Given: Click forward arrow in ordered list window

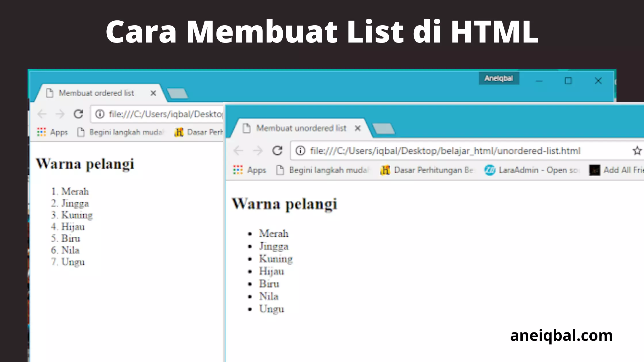Looking at the screenshot, I should (60, 114).
